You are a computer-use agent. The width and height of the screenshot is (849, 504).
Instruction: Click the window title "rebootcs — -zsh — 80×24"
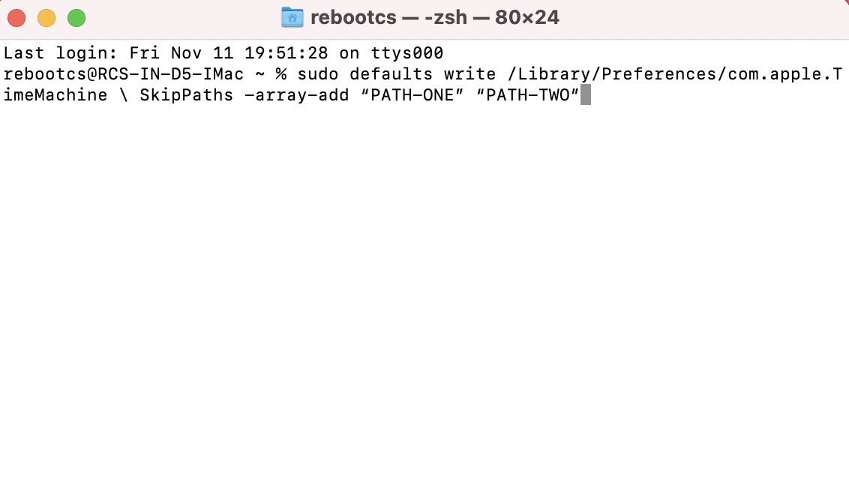434,17
